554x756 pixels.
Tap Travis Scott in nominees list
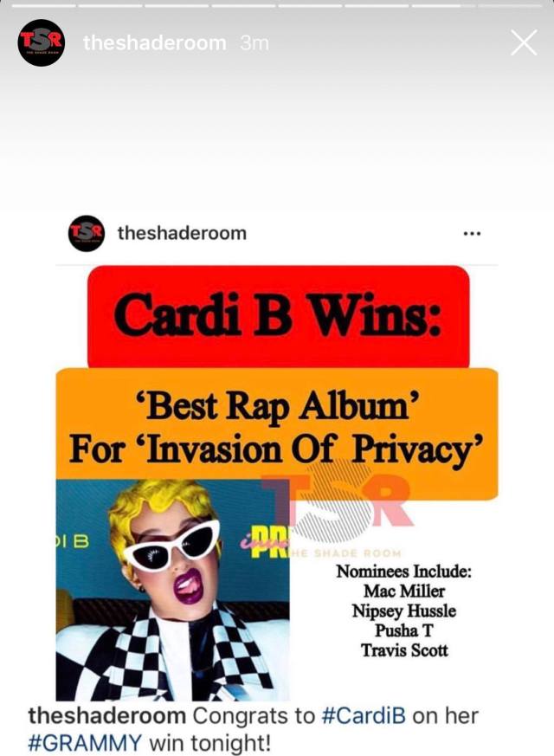pyautogui.click(x=404, y=650)
